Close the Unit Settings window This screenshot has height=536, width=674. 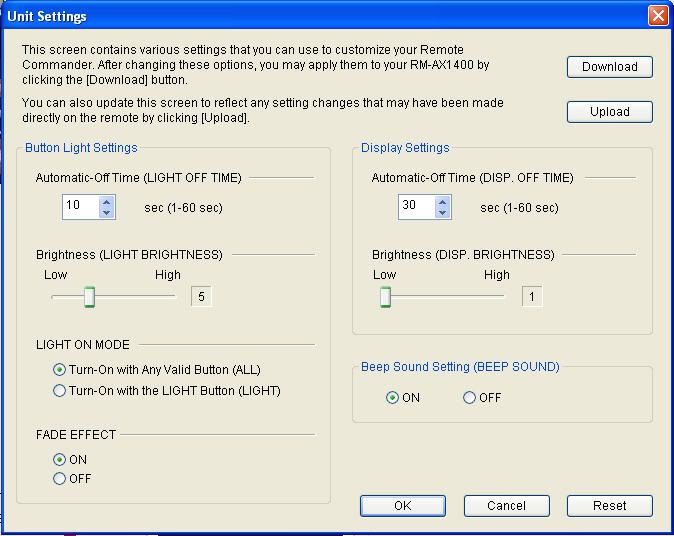tap(658, 16)
